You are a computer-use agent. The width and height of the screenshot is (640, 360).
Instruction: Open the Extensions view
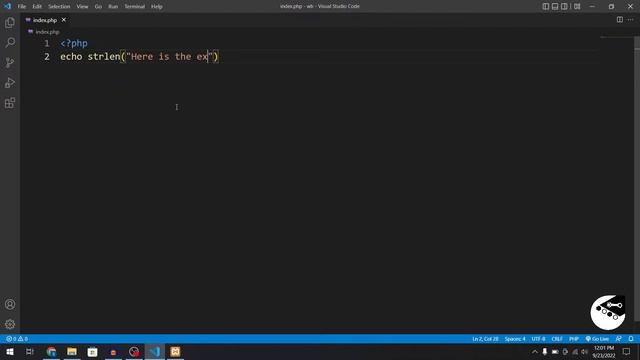click(10, 103)
